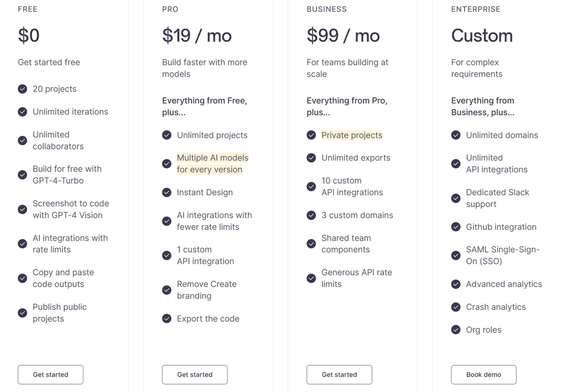Click the Unlimited exports feature text
The height and width of the screenshot is (392, 562).
356,158
